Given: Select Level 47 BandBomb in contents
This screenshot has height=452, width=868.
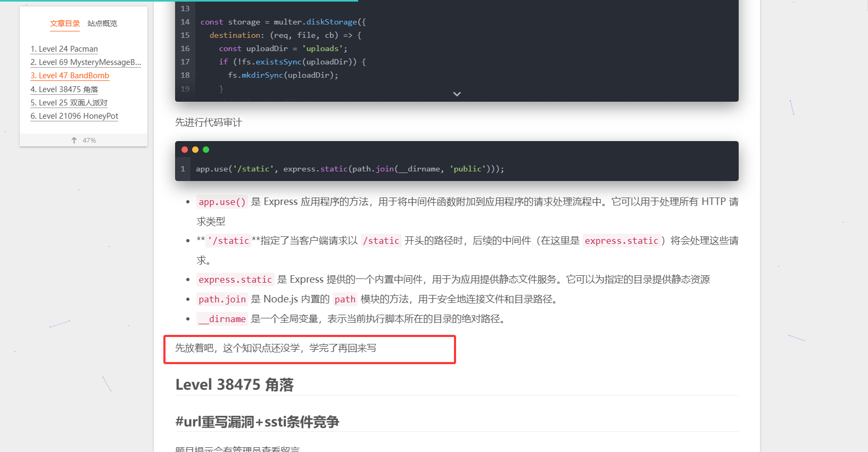Looking at the screenshot, I should click(70, 76).
